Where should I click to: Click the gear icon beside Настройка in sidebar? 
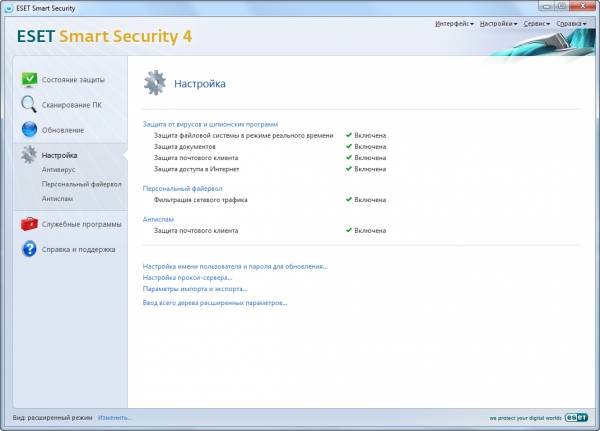click(x=29, y=154)
